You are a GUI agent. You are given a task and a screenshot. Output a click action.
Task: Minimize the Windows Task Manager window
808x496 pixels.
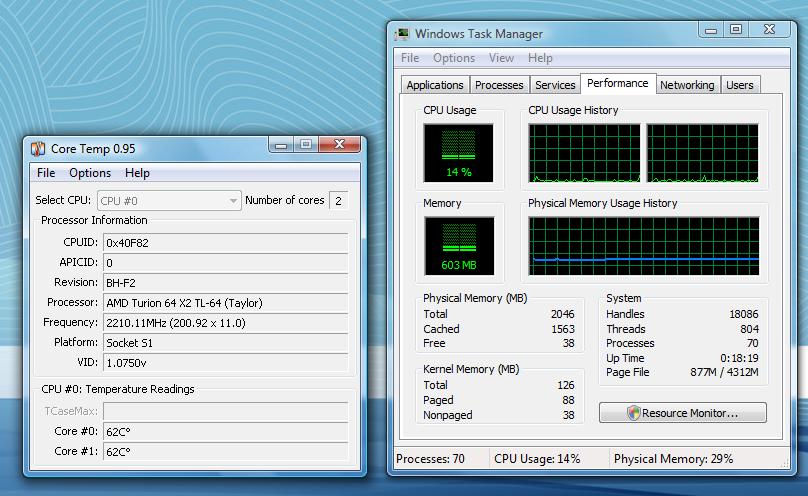pos(711,30)
